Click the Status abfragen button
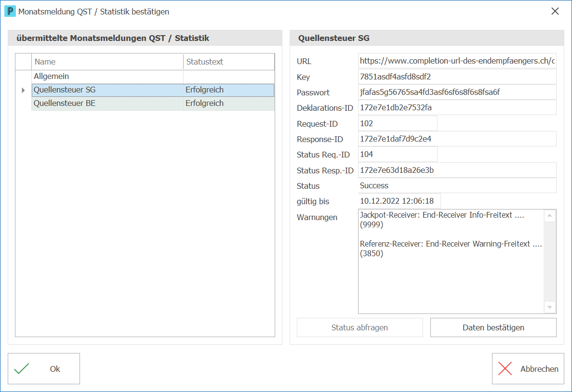 (359, 327)
